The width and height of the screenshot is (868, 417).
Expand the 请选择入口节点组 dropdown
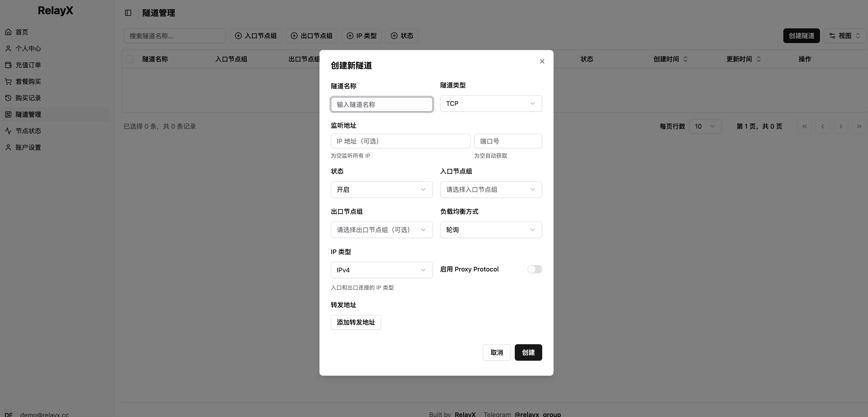[x=490, y=190]
